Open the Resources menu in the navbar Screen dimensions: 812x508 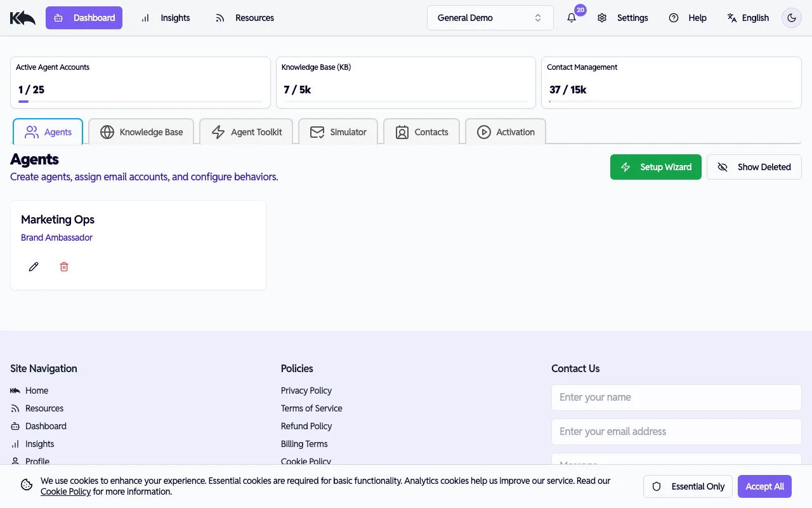click(x=245, y=18)
